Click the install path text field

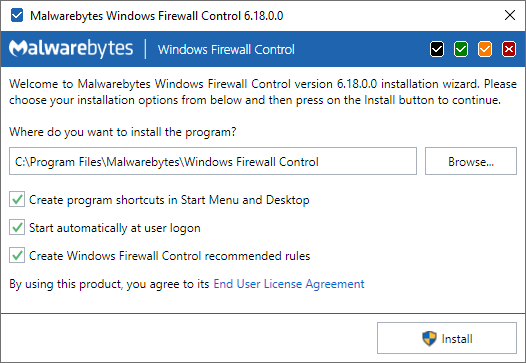click(x=213, y=161)
